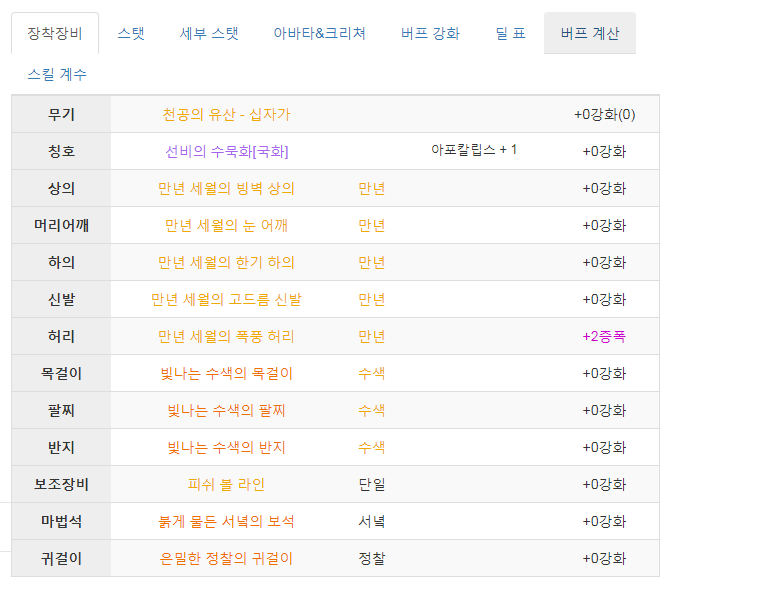Click weapon name 천공의 유산 - 십자가
The image size is (768, 614).
point(226,115)
